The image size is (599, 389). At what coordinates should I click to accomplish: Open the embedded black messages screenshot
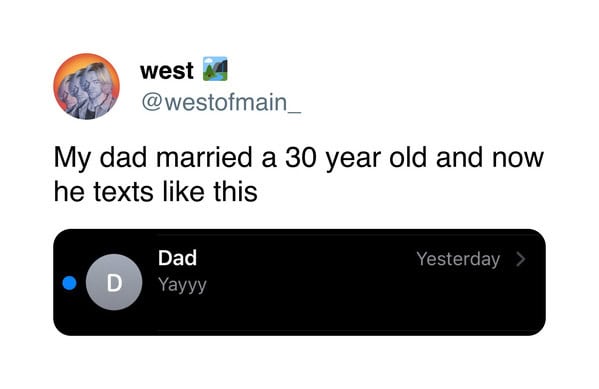(x=300, y=282)
